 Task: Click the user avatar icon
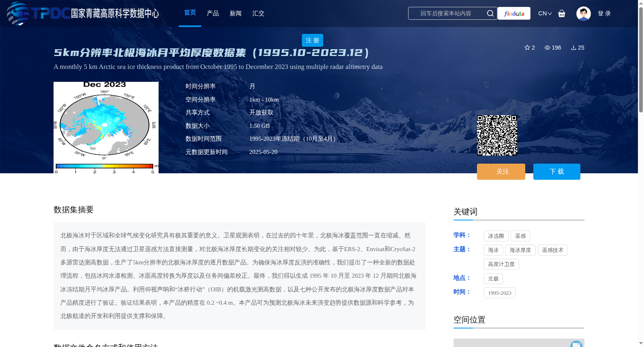coord(583,13)
